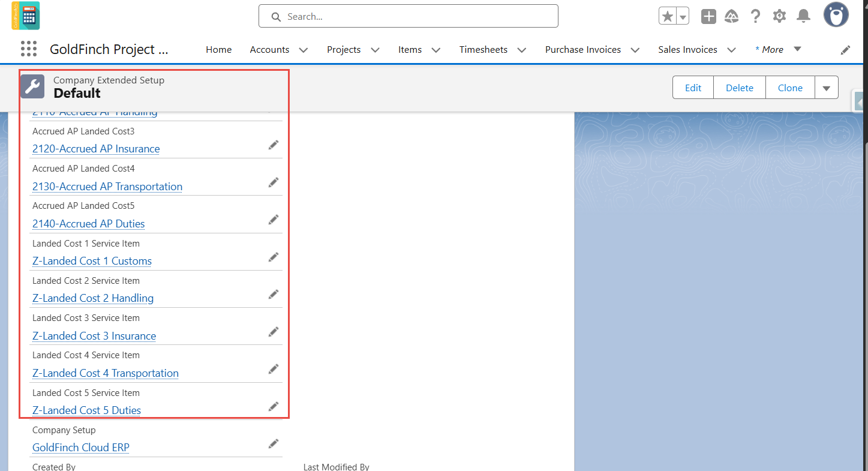Screen dimensions: 868x471
Task: Open the Purchase Invoices tab
Action: tap(582, 50)
